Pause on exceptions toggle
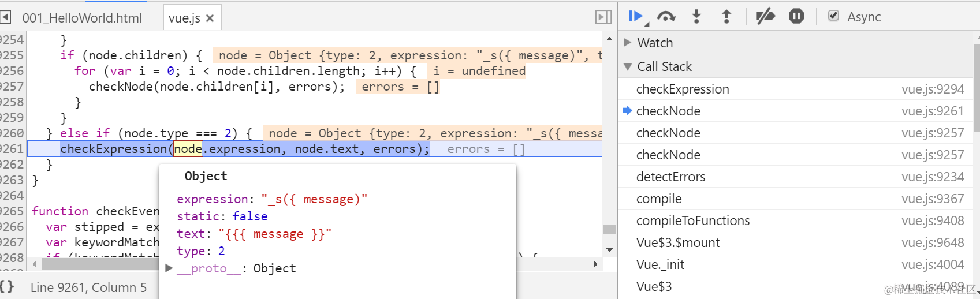Screen dimensions: 980x299 [x=796, y=16]
